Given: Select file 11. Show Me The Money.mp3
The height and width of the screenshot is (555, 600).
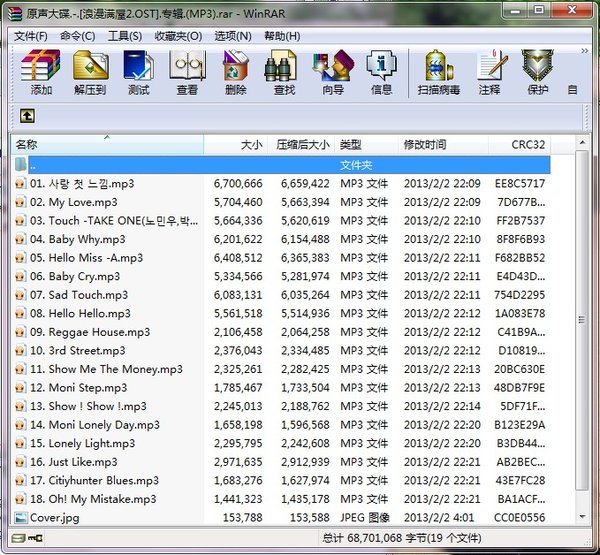Looking at the screenshot, I should pos(281,369).
